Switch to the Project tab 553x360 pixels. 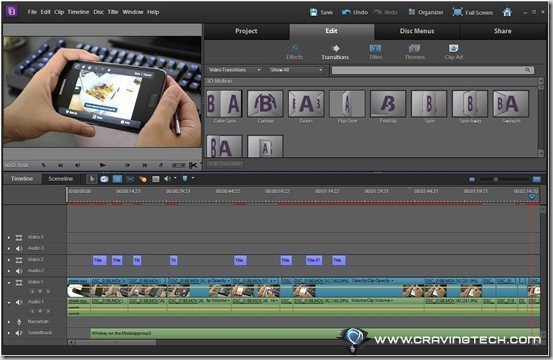pos(246,31)
